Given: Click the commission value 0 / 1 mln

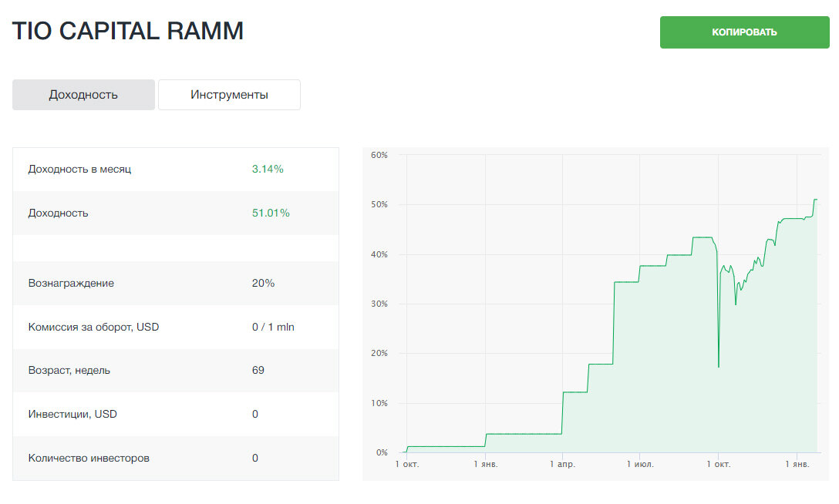Looking at the screenshot, I should pos(274,327).
